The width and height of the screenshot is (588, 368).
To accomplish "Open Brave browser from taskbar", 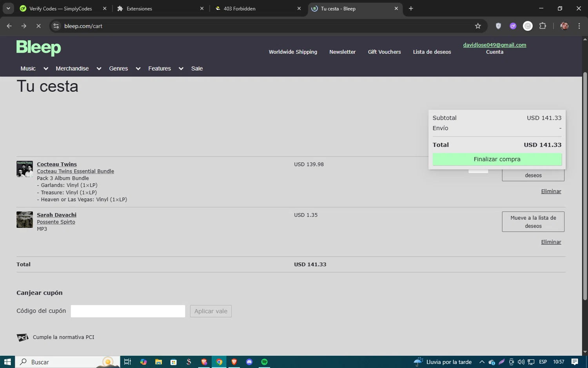I will (x=234, y=362).
